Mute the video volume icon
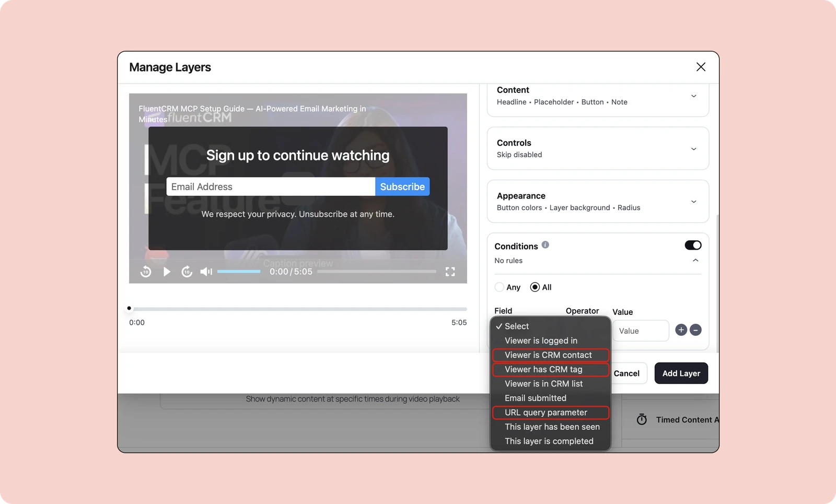The height and width of the screenshot is (504, 836). (x=206, y=272)
